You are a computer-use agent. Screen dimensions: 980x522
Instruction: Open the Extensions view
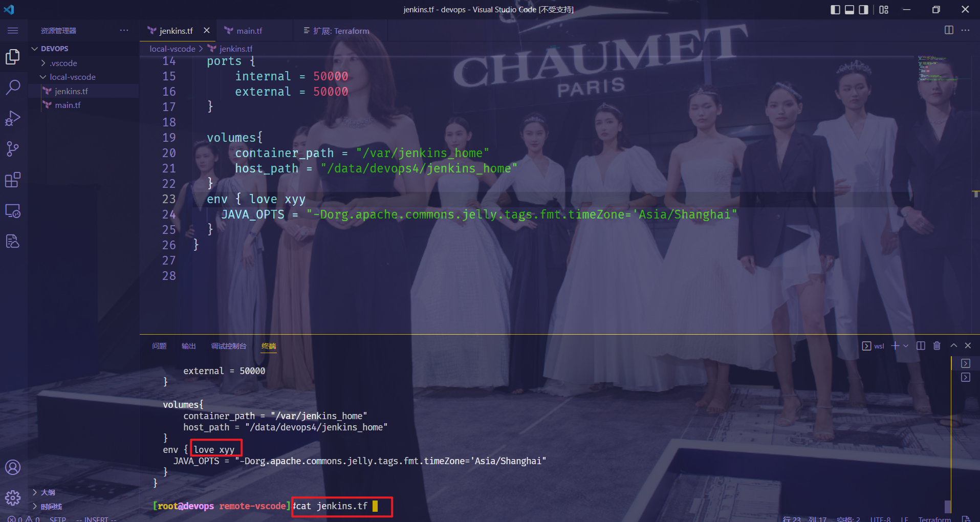(13, 180)
